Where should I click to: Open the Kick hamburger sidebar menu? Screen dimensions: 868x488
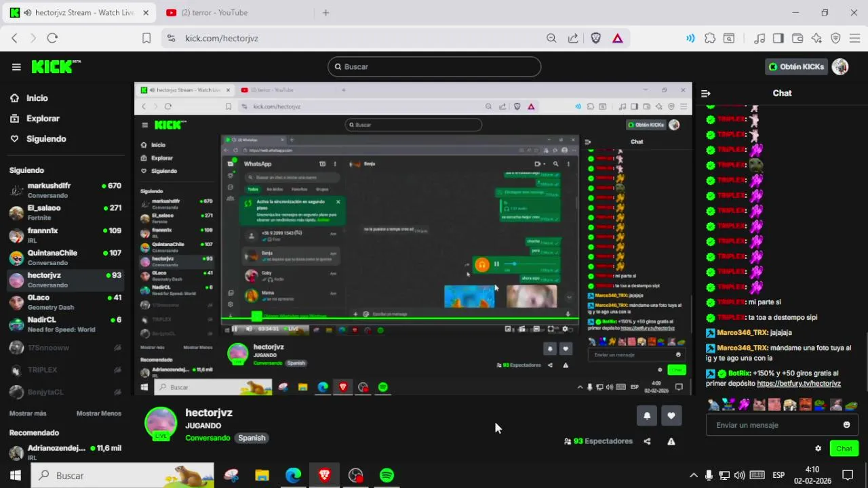16,66
